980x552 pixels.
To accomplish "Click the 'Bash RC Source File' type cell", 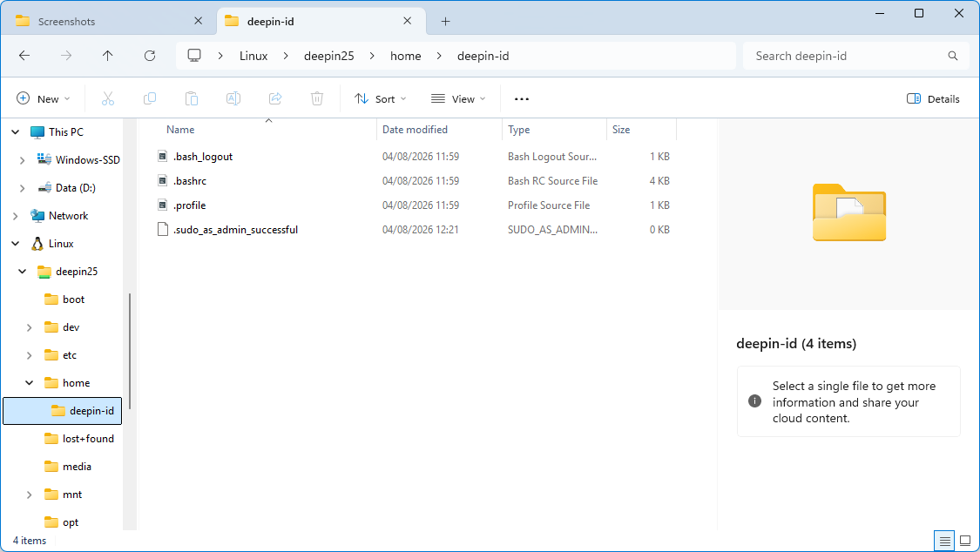I will tap(552, 180).
